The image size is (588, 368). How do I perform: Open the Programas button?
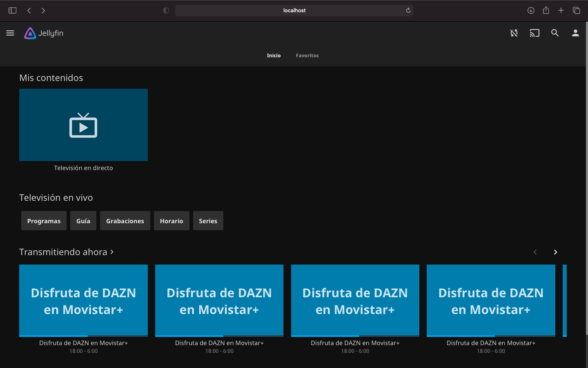(x=44, y=221)
